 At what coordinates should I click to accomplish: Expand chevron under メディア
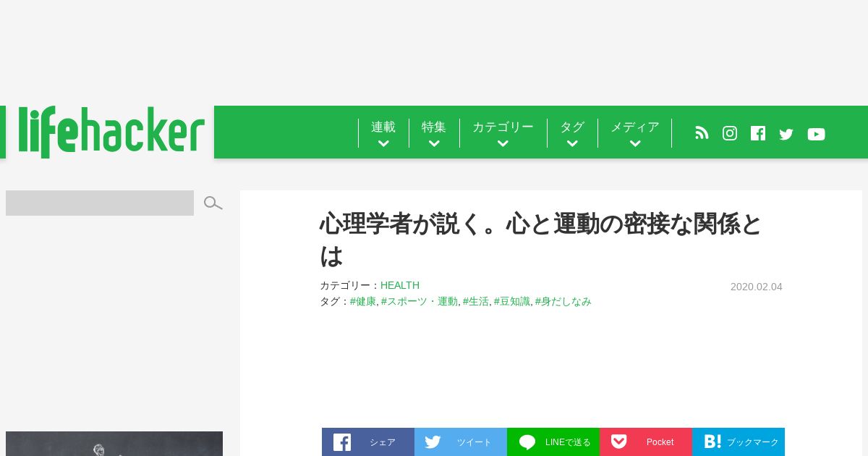pyautogui.click(x=635, y=144)
